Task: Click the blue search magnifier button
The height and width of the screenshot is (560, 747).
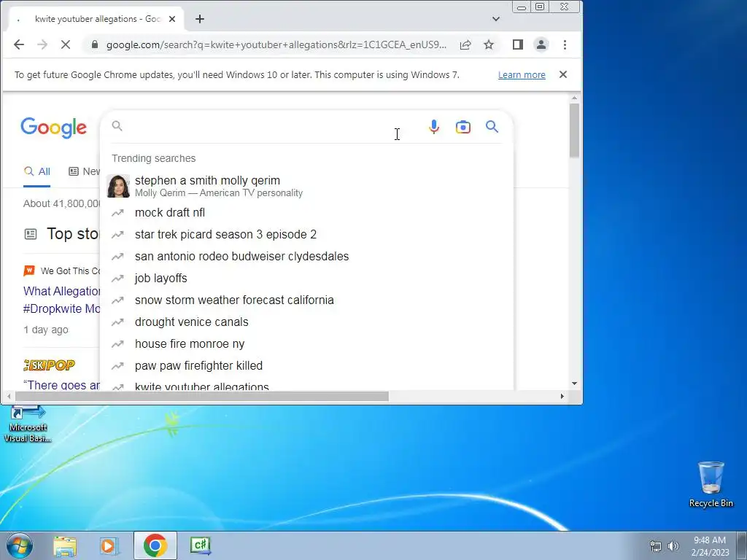Action: point(492,126)
